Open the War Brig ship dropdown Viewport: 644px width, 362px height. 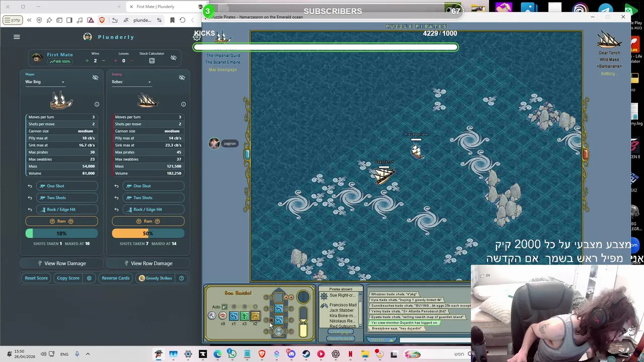(x=45, y=82)
